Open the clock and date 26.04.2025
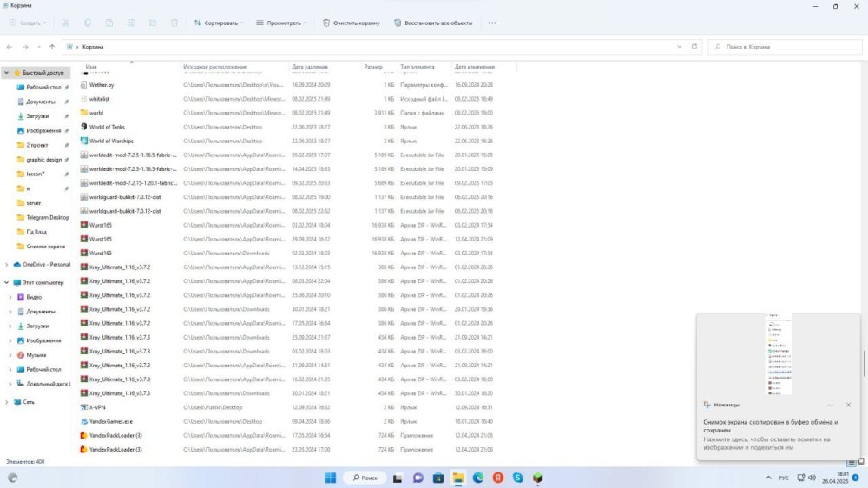 point(835,478)
